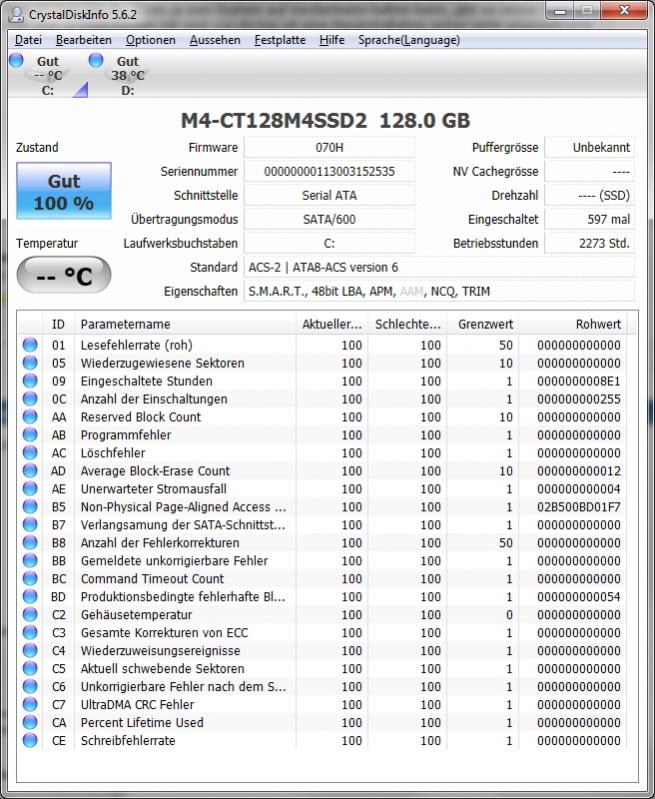The image size is (655, 799).
Task: Click status icon for Unerwarteter Stromausfall
Action: click(30, 489)
